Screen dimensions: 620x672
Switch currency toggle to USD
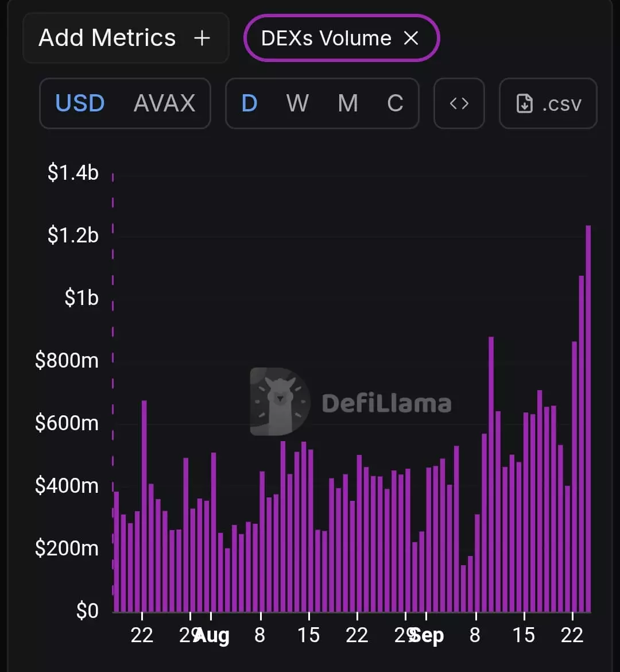80,103
